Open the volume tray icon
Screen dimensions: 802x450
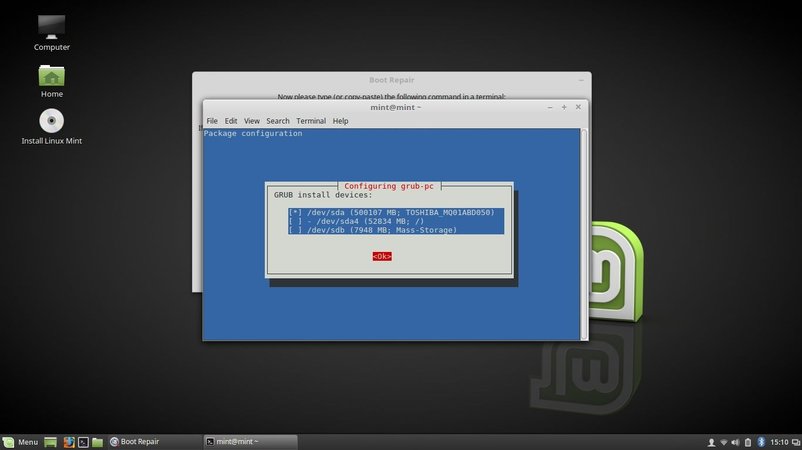coord(735,441)
